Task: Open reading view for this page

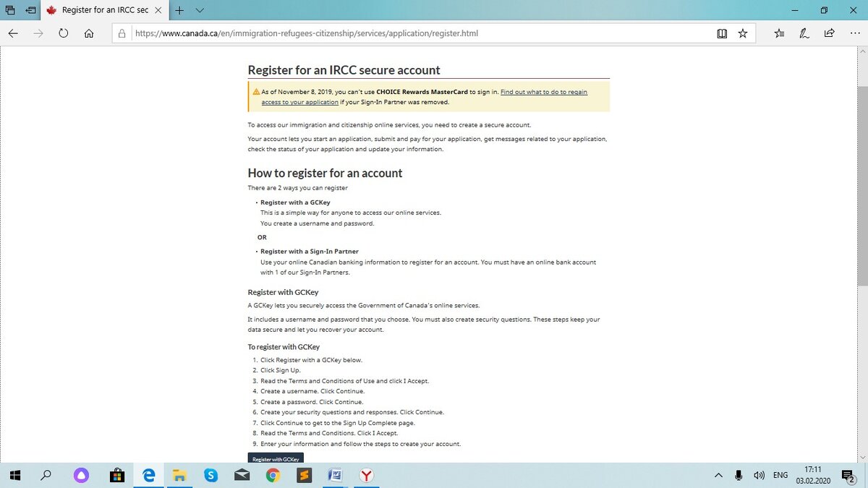Action: pos(722,33)
